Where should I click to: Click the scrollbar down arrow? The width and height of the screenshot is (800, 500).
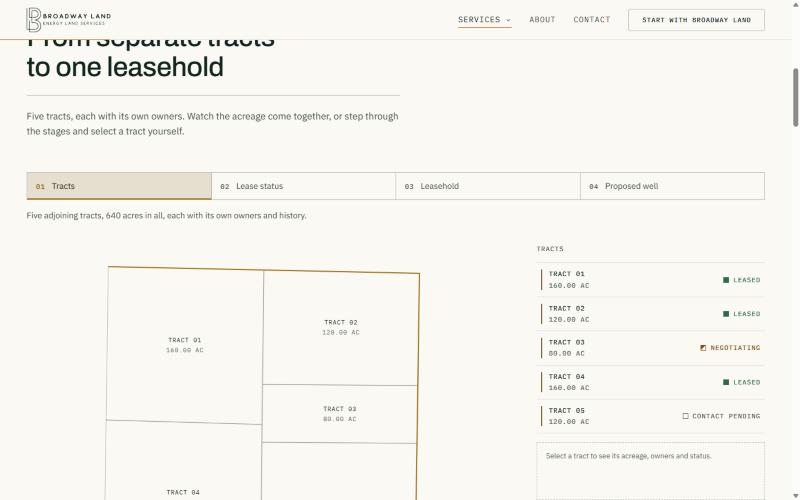point(795,496)
